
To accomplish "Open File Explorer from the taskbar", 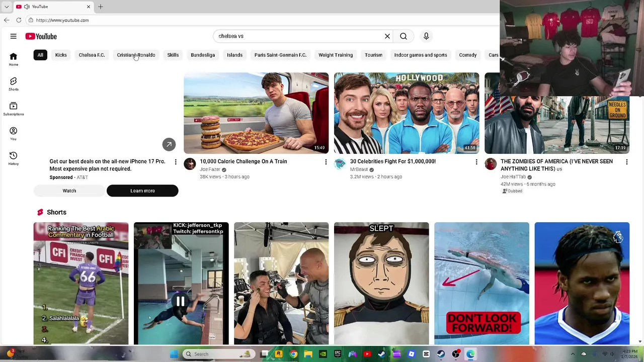I will [308, 354].
